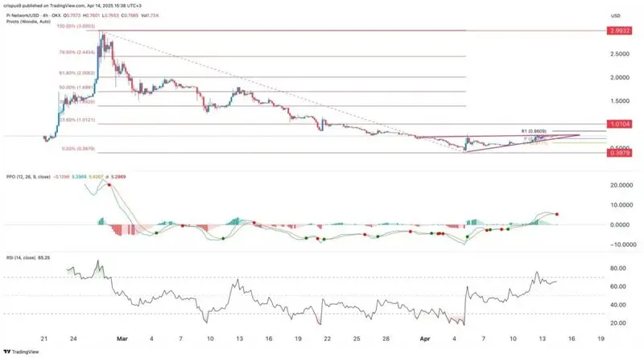644x358 pixels.
Task: Click the 2.0000 price axis tick
Action: tap(619, 77)
